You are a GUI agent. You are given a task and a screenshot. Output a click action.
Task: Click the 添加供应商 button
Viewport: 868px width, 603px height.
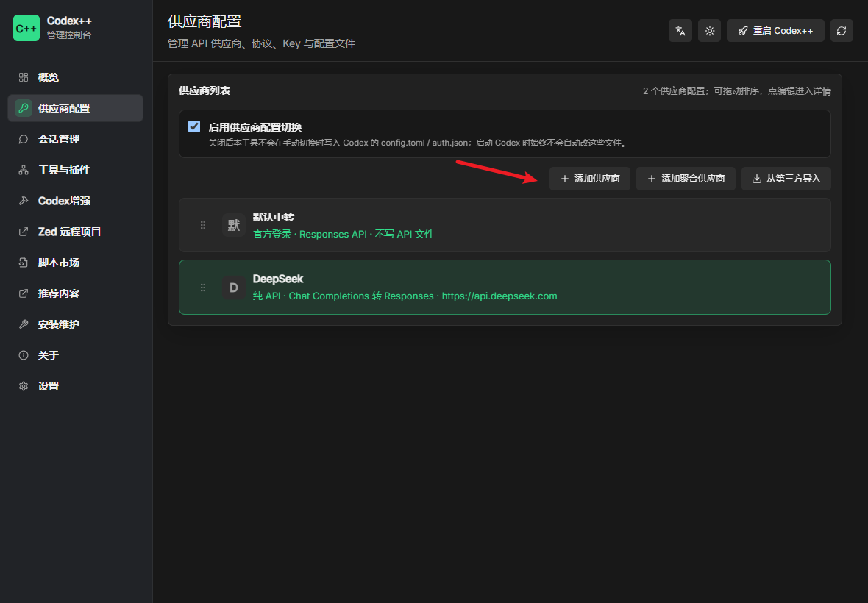pyautogui.click(x=589, y=179)
